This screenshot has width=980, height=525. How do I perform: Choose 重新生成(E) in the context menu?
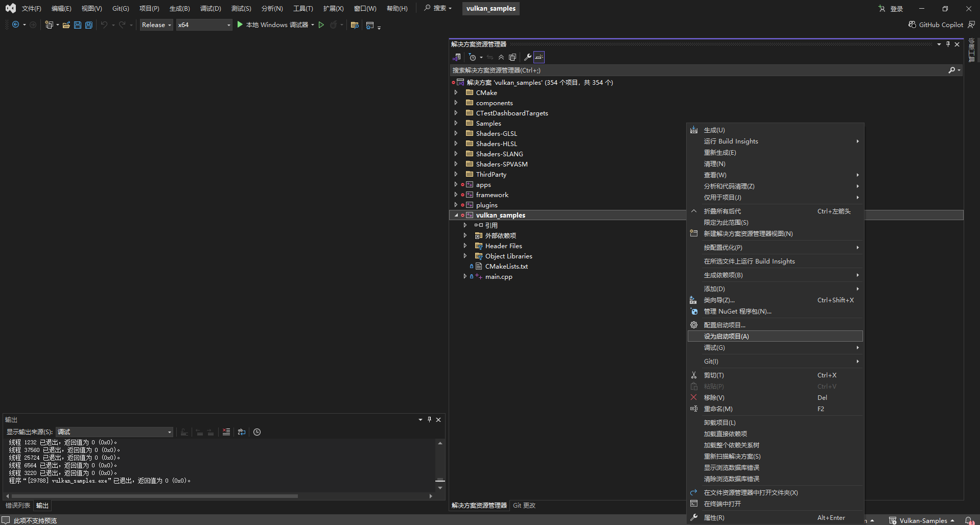point(775,153)
